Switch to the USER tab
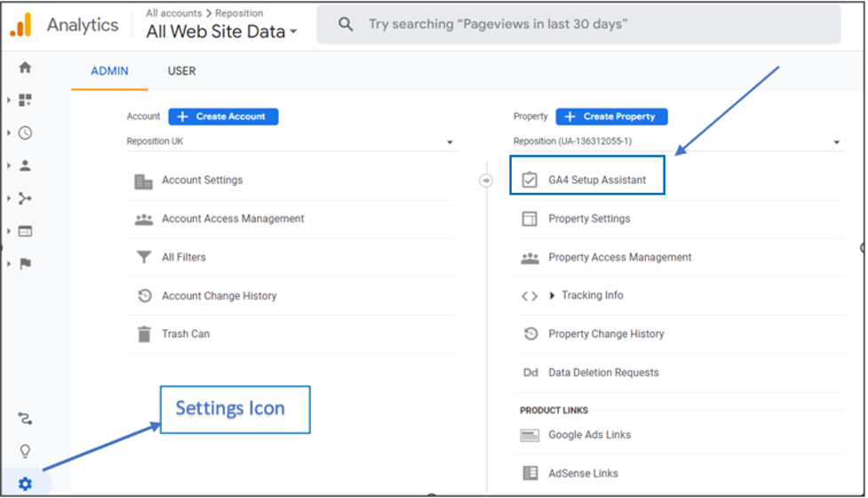Screen dimensions: 868x498 (181, 71)
